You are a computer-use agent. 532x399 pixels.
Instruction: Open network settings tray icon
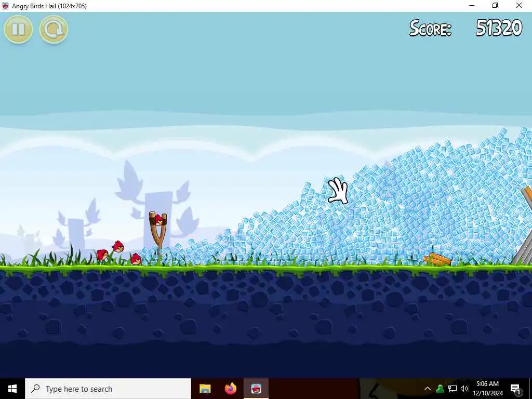(x=453, y=389)
